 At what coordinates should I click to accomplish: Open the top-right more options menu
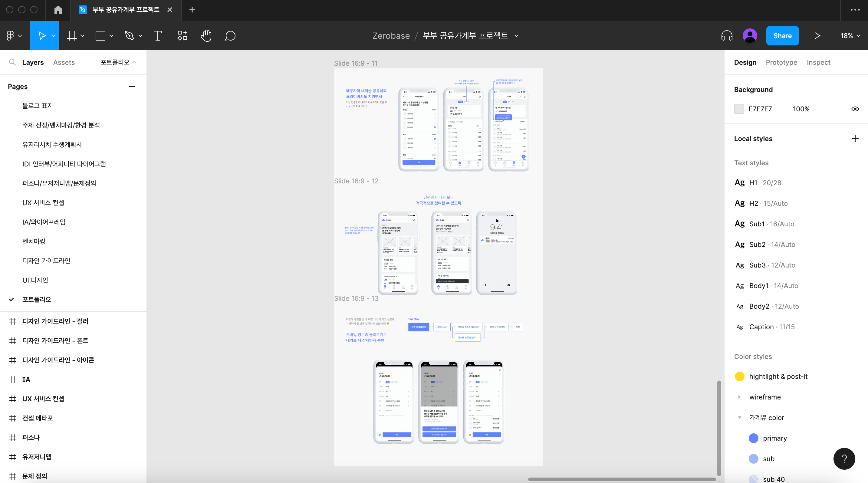[855, 10]
